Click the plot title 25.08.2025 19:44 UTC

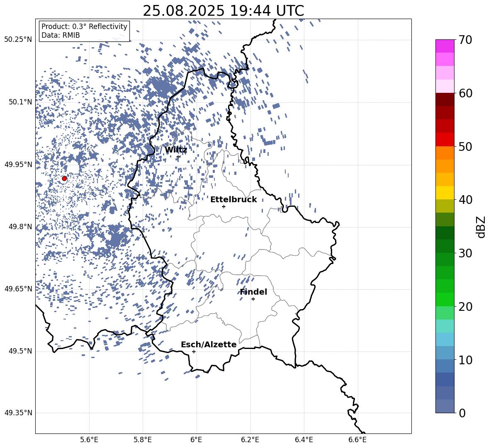tap(223, 11)
